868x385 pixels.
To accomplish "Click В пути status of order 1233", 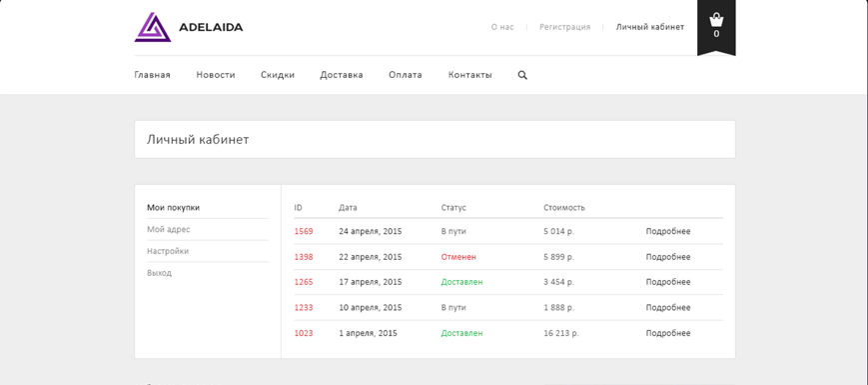I will point(453,307).
